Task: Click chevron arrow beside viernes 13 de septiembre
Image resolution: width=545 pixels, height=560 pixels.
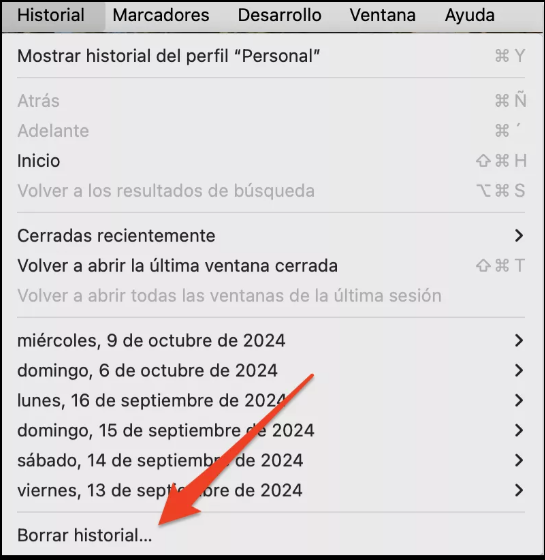Action: [519, 490]
